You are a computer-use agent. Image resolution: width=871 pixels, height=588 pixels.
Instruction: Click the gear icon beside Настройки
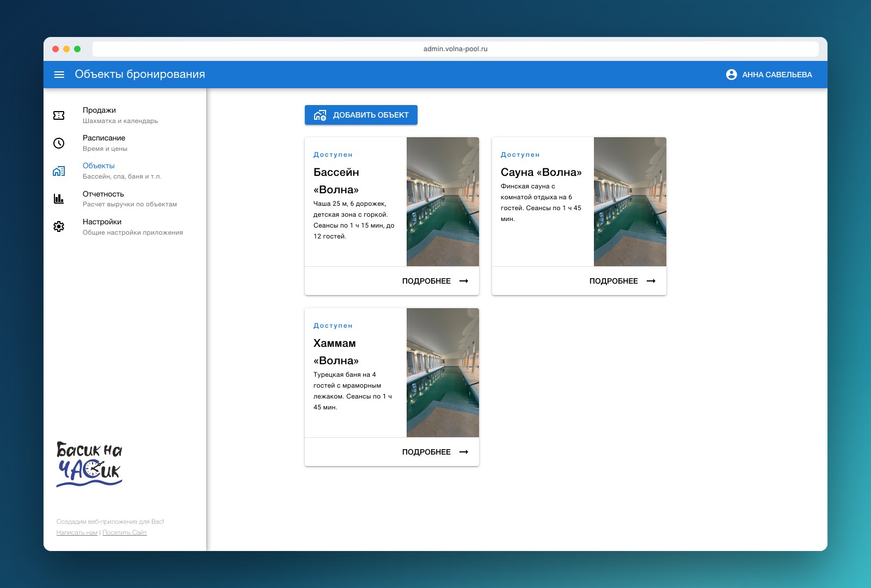[x=59, y=226]
